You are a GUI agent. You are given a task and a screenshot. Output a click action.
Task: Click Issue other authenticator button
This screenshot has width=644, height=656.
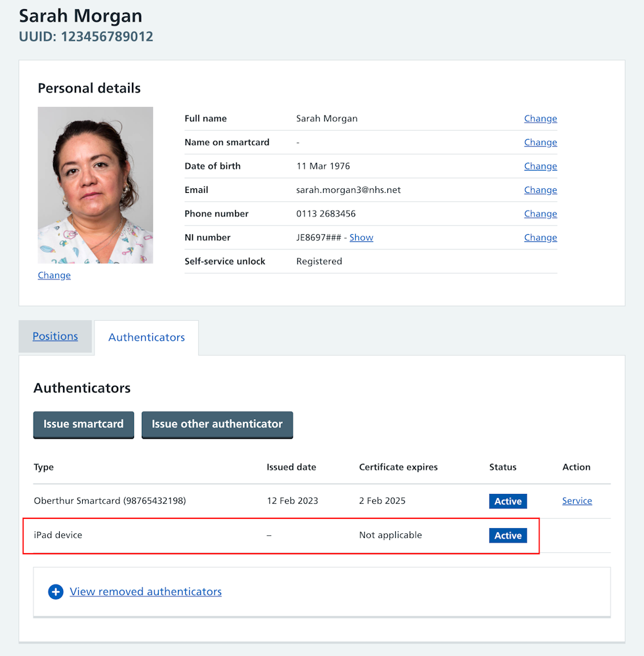click(217, 424)
